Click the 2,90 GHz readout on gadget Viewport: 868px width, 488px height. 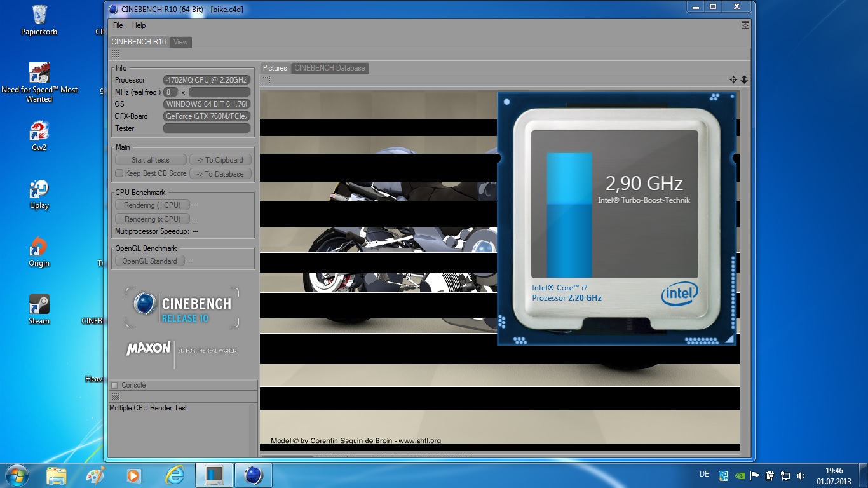(644, 184)
